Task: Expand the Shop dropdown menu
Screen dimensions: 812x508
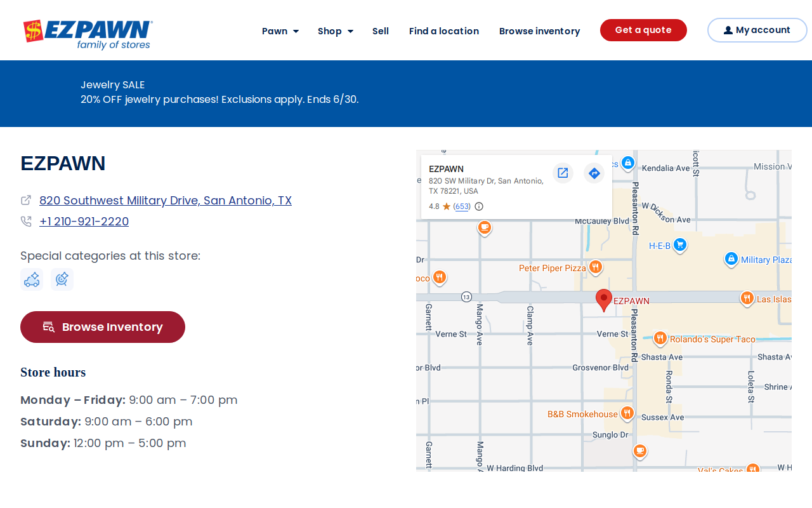Action: tap(336, 31)
